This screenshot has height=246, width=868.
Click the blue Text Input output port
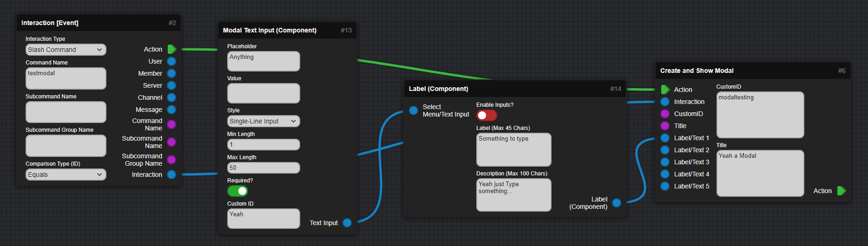coord(347,223)
